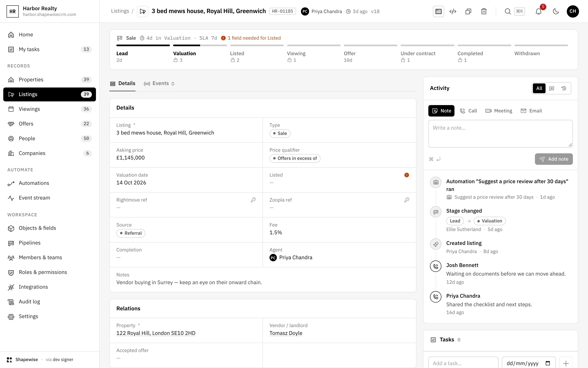The height and width of the screenshot is (368, 588).
Task: Open Pipelines in workspace sidebar
Action: pyautogui.click(x=50, y=243)
